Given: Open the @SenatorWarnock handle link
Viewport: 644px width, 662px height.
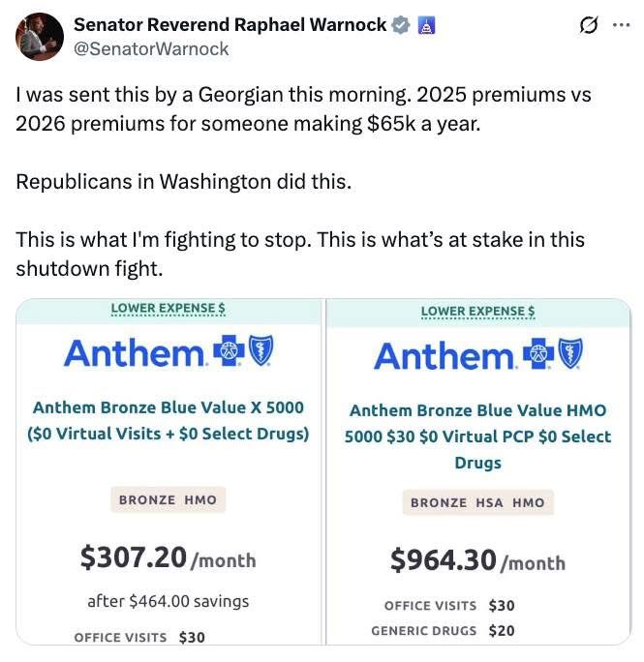Looking at the screenshot, I should click(151, 49).
